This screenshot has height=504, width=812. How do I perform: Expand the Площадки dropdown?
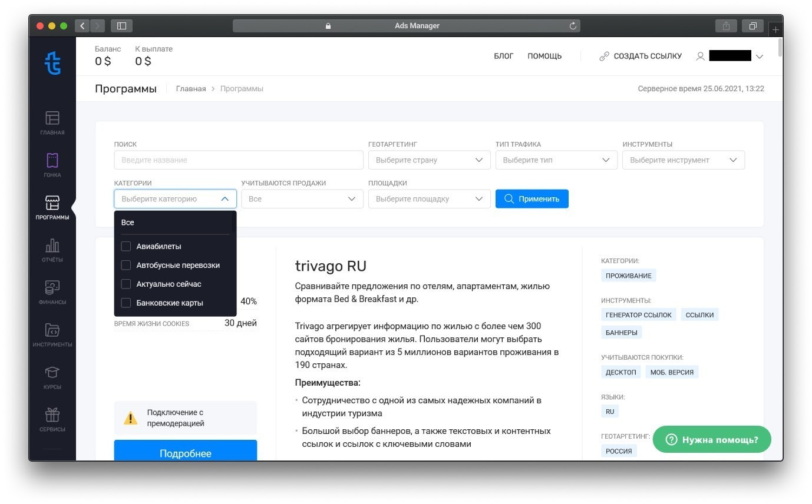click(429, 199)
